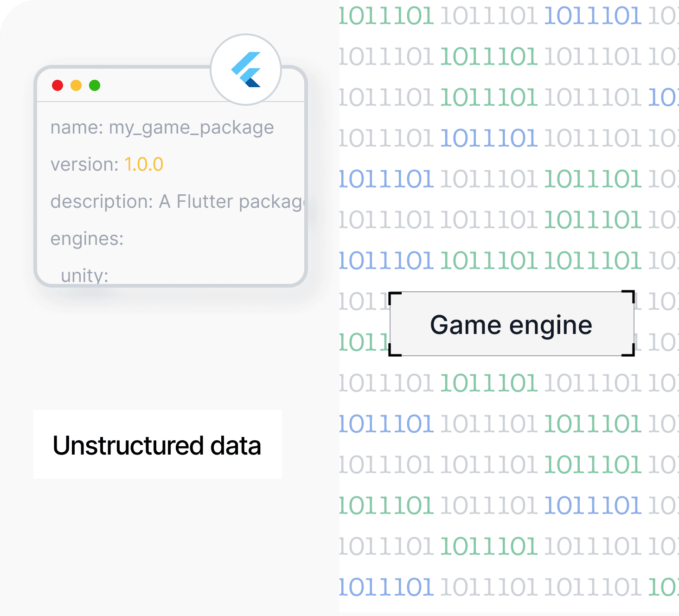This screenshot has height=616, width=679.
Task: Click the Flutter logo icon
Action: 246,70
